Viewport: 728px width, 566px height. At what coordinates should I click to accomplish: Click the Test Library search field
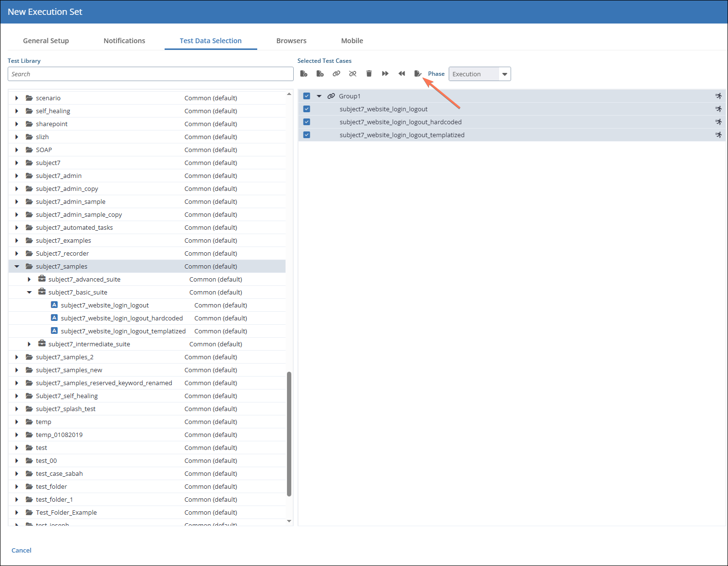[150, 74]
